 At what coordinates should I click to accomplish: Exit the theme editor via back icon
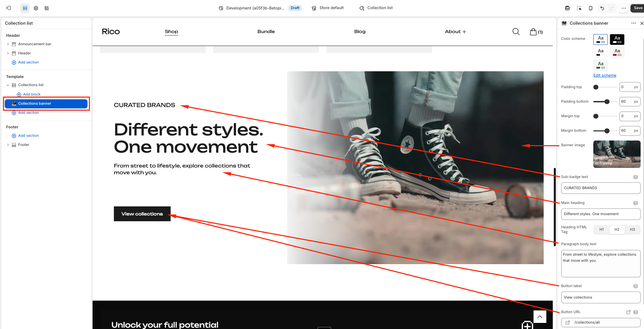click(x=8, y=8)
